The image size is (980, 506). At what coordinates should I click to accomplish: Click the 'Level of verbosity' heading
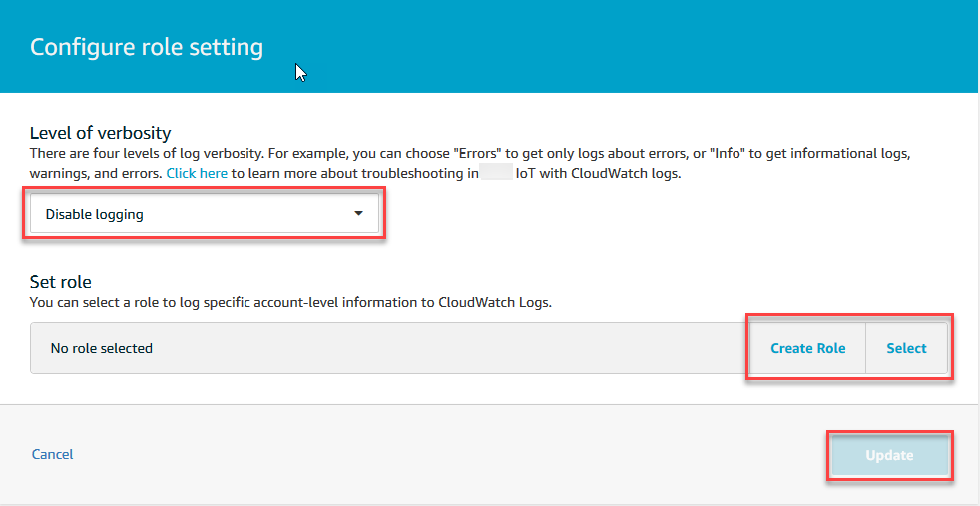tap(101, 133)
